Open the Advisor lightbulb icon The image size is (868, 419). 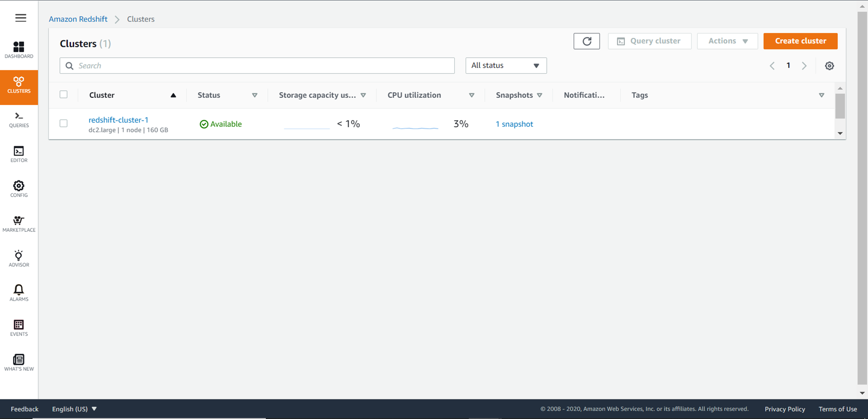coord(19,259)
